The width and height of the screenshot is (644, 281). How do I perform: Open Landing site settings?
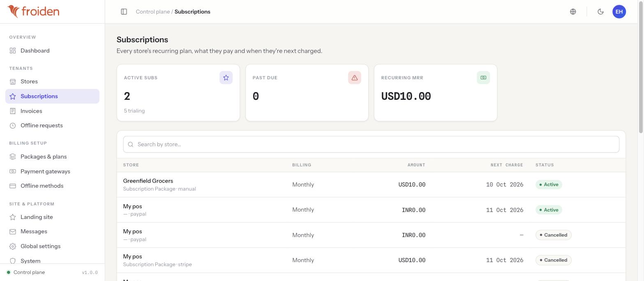(52, 217)
